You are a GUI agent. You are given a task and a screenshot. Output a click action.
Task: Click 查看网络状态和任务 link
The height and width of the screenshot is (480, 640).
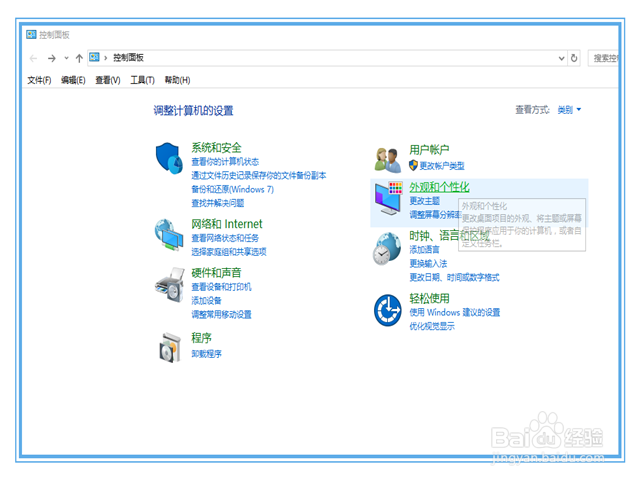pos(225,238)
